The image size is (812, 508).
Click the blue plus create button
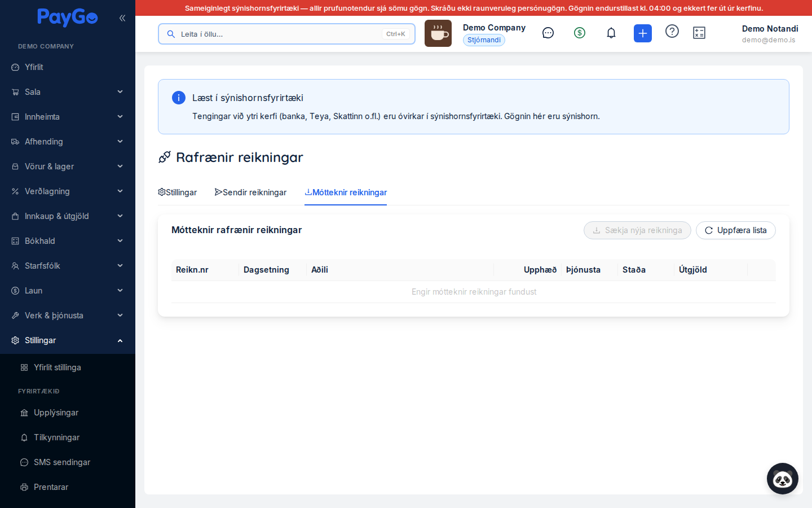pos(643,33)
